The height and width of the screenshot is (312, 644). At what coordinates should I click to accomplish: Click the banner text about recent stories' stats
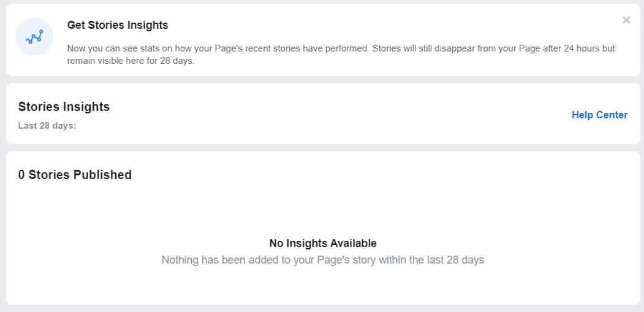click(341, 55)
